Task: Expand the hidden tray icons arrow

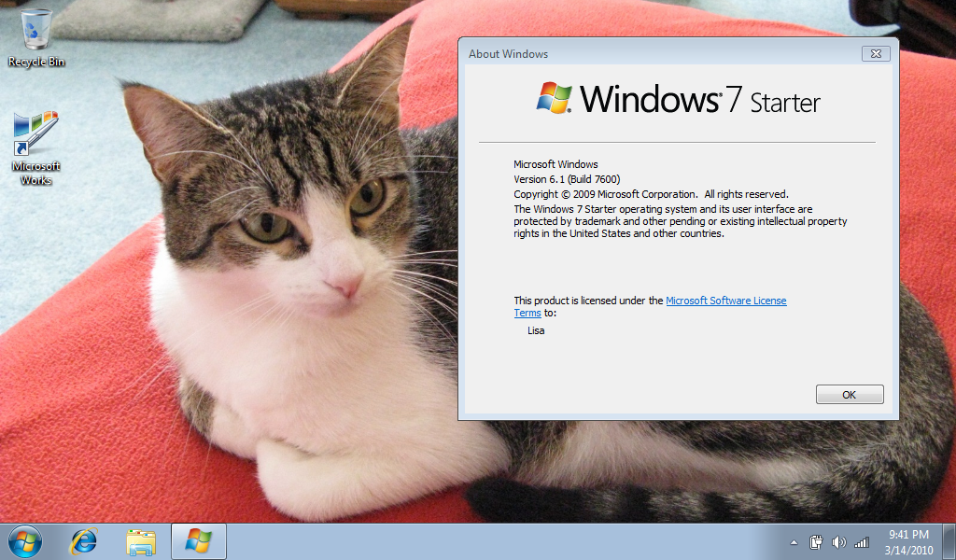Action: click(794, 541)
